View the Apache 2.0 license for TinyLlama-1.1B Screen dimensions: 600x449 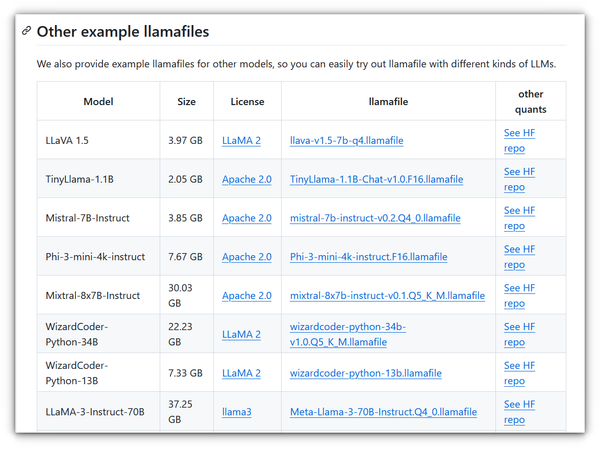point(246,179)
